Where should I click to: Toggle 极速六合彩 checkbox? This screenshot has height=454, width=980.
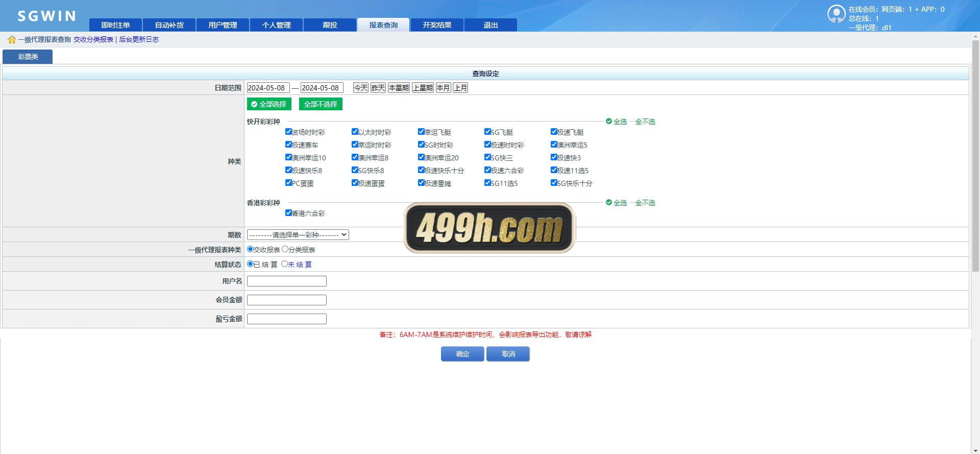[x=487, y=170]
